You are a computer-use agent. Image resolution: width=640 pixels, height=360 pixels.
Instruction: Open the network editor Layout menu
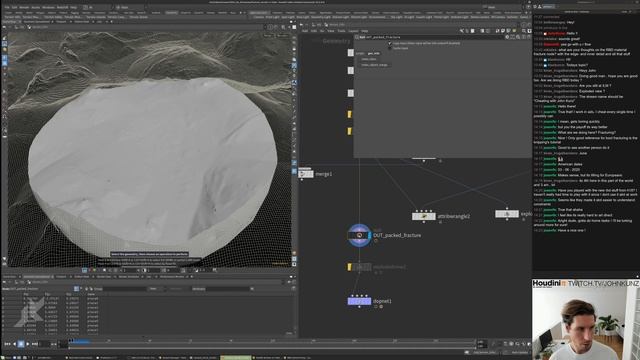(353, 31)
